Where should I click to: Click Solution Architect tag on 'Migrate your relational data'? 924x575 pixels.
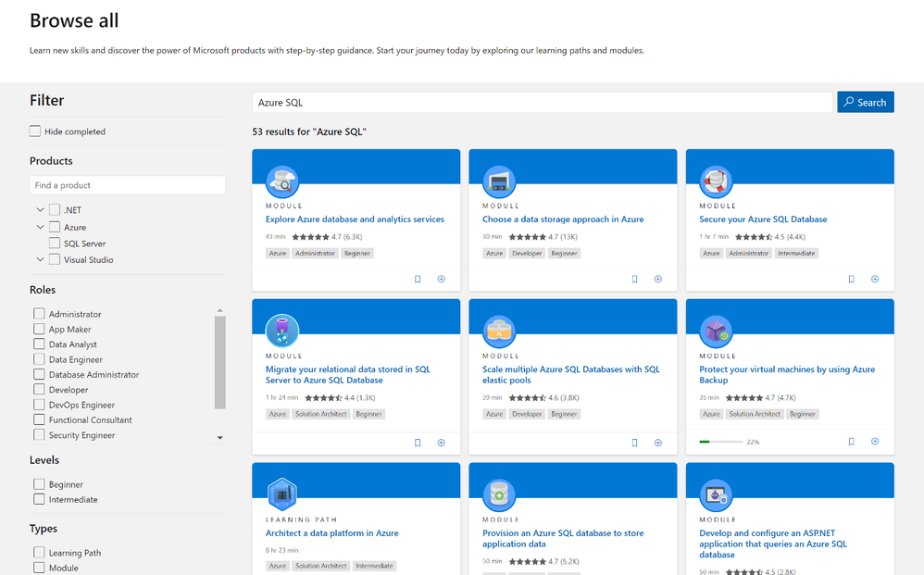[320, 414]
